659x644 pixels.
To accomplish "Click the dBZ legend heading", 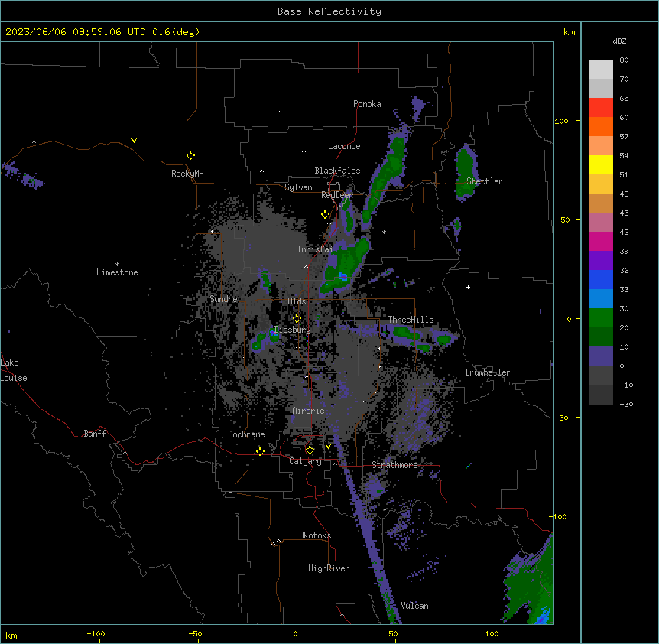I will click(619, 41).
